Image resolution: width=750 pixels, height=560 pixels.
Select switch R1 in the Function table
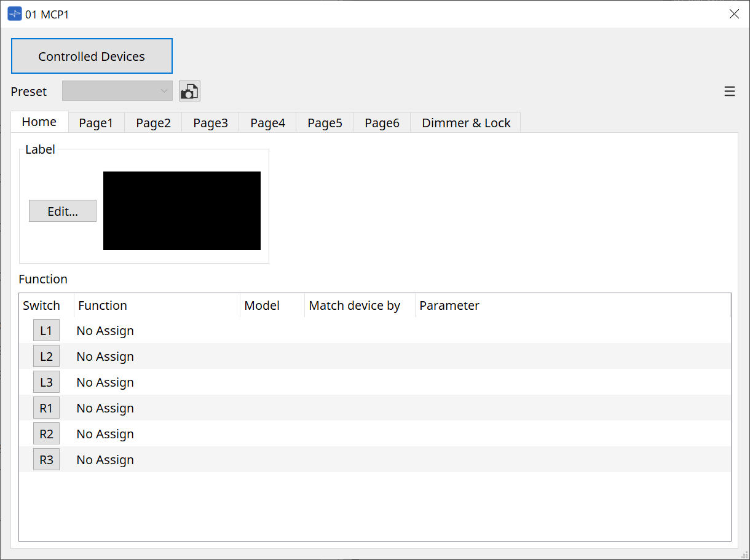pyautogui.click(x=46, y=408)
